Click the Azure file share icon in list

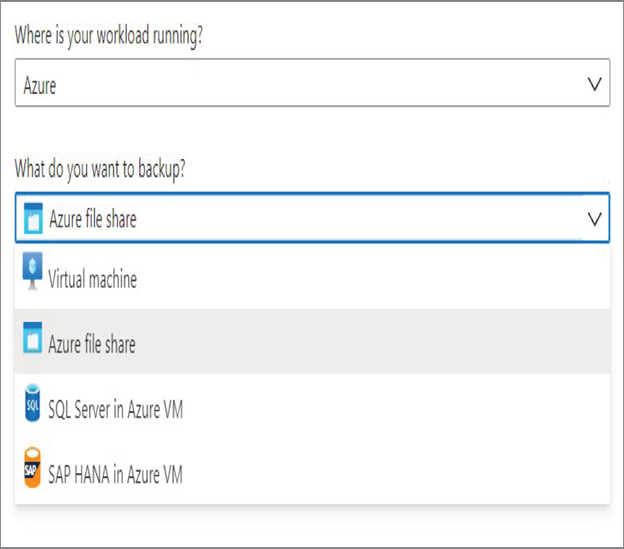33,338
